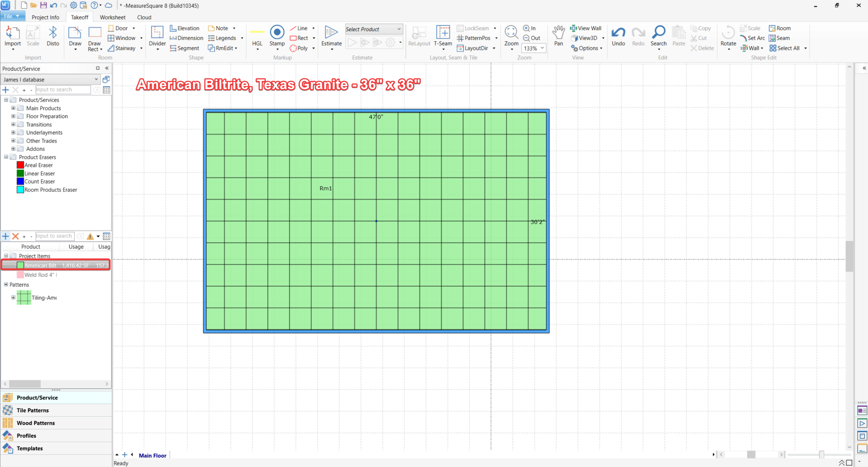
Task: Zoom Out of the drawing
Action: (532, 38)
